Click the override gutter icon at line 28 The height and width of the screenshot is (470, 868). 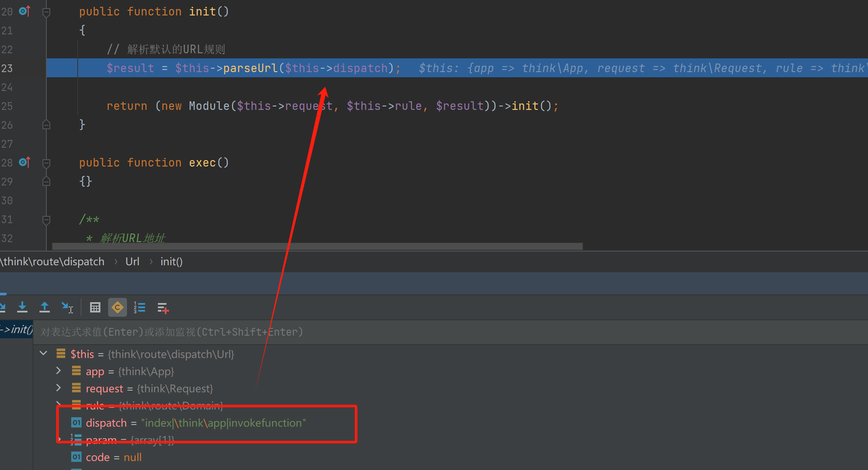pos(25,162)
